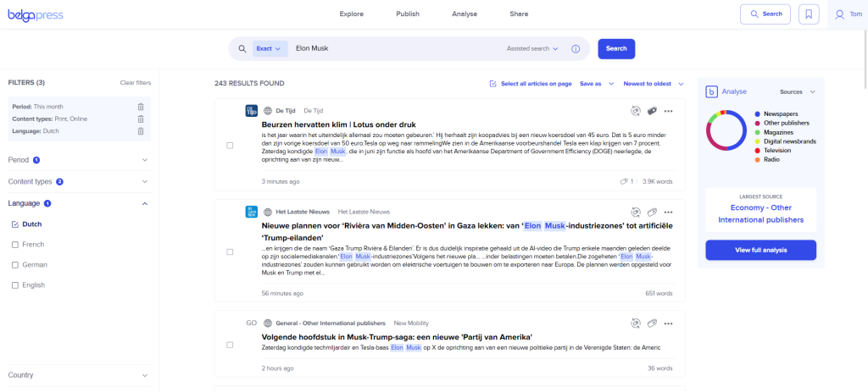Click the Analyse panel b icon
The height and width of the screenshot is (392, 868).
click(x=711, y=91)
